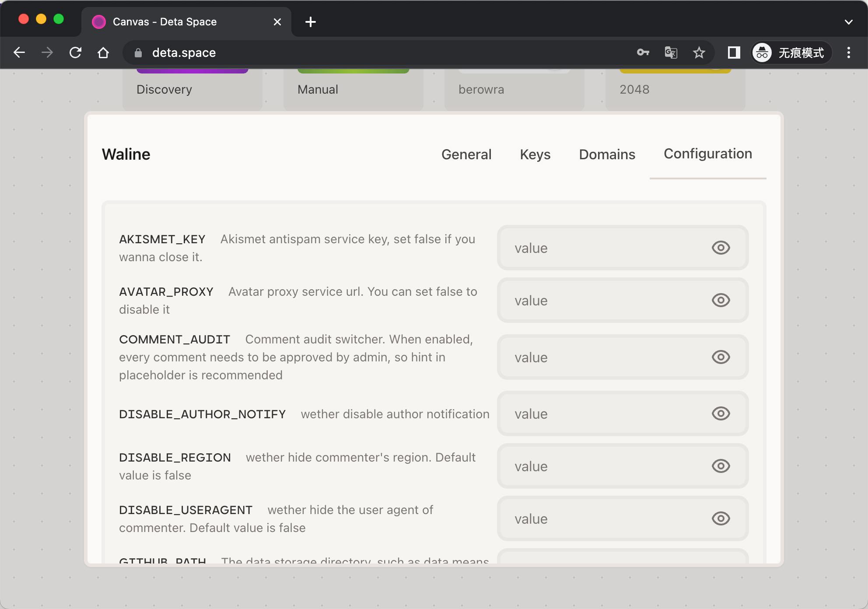The image size is (868, 609).
Task: Reload the deta.space page
Action: pyautogui.click(x=75, y=52)
